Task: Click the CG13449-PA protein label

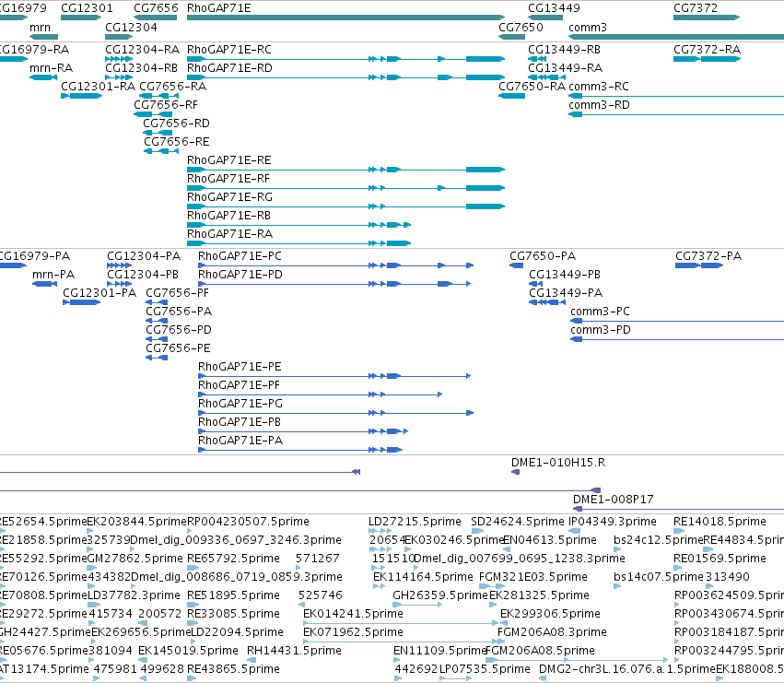Action: pos(566,293)
